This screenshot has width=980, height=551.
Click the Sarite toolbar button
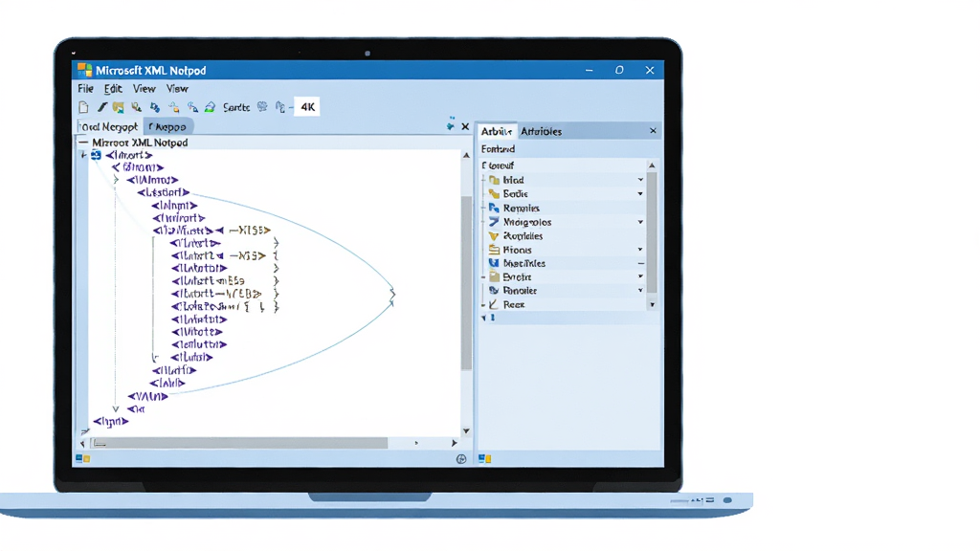tap(236, 107)
